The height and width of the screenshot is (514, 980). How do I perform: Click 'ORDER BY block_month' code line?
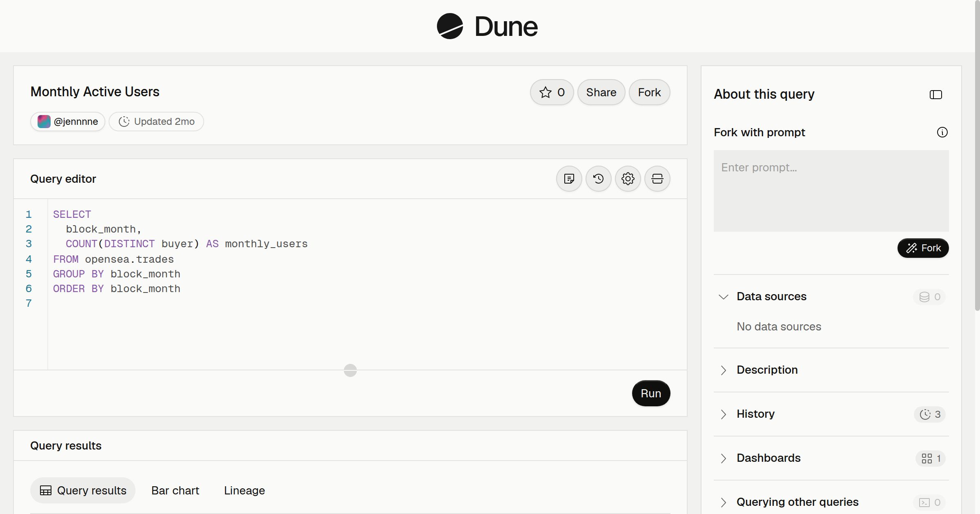[117, 288]
